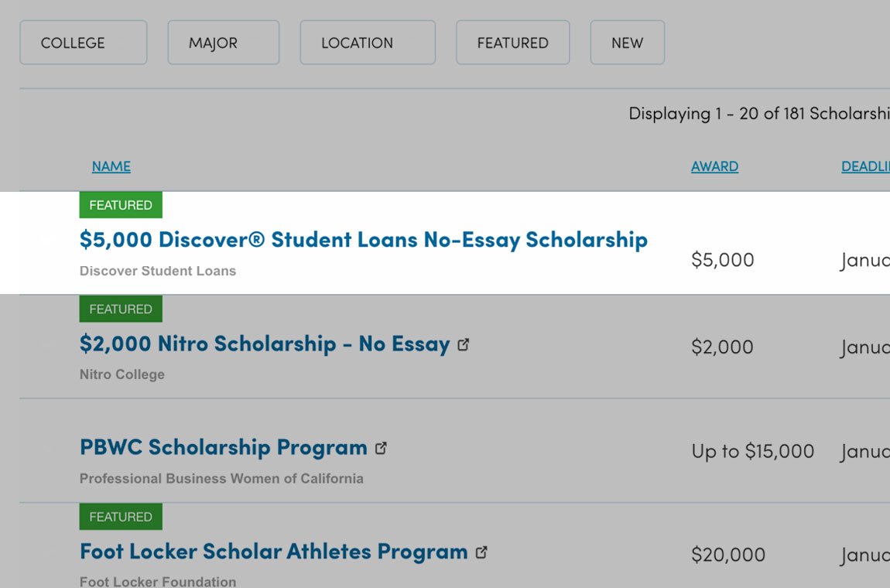Click the FEATURED badge above the Discover scholarship
This screenshot has width=890, height=588.
(x=121, y=205)
